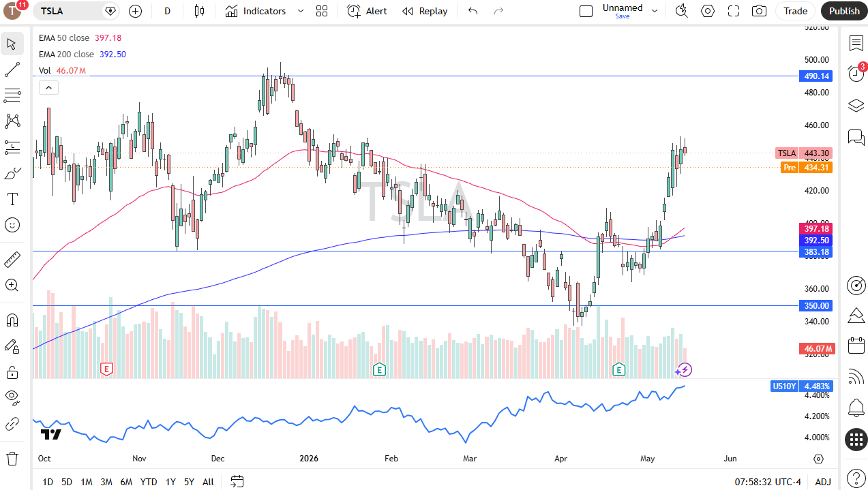Select the brush drawing tool

[x=12, y=173]
